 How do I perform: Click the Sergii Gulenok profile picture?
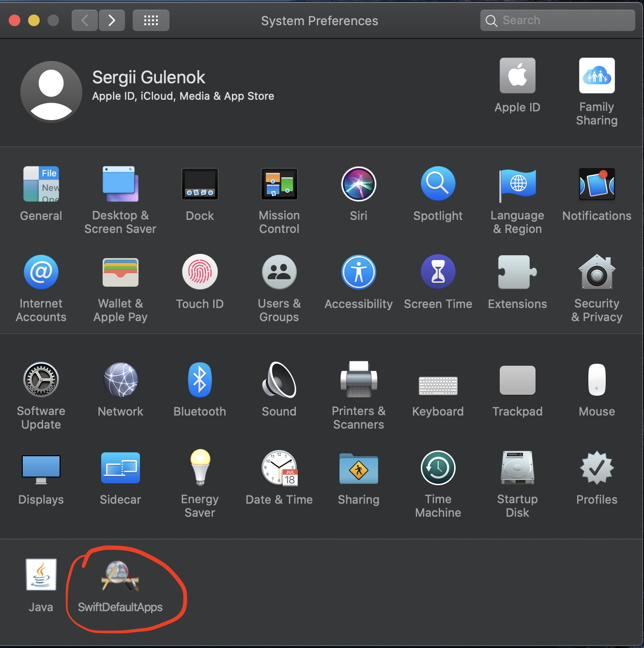tap(51, 91)
